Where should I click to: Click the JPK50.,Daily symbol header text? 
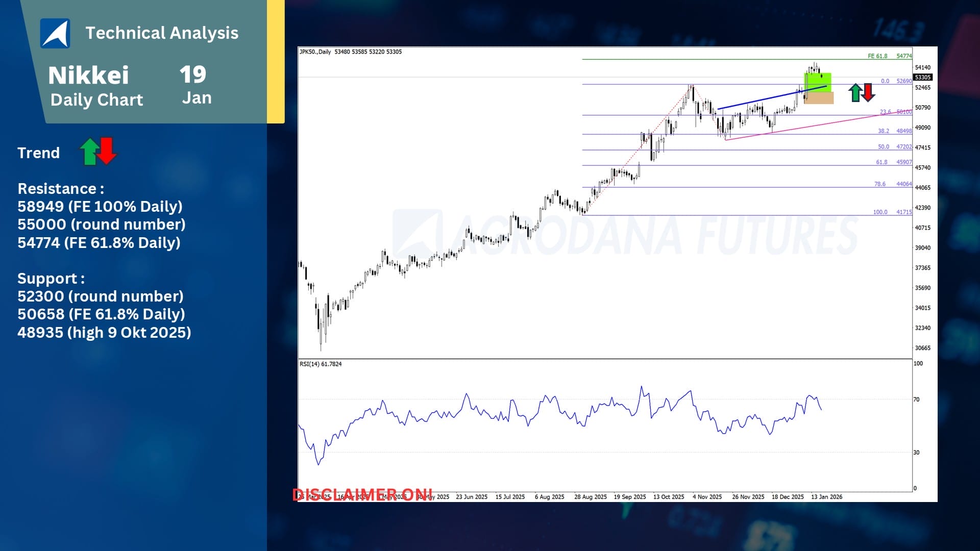tap(315, 52)
